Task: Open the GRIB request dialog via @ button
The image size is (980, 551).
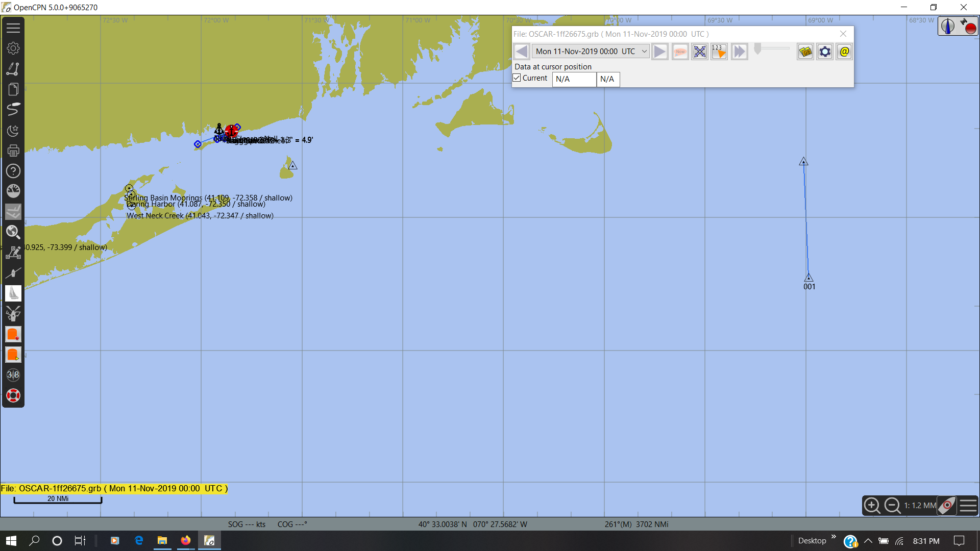Action: click(844, 52)
